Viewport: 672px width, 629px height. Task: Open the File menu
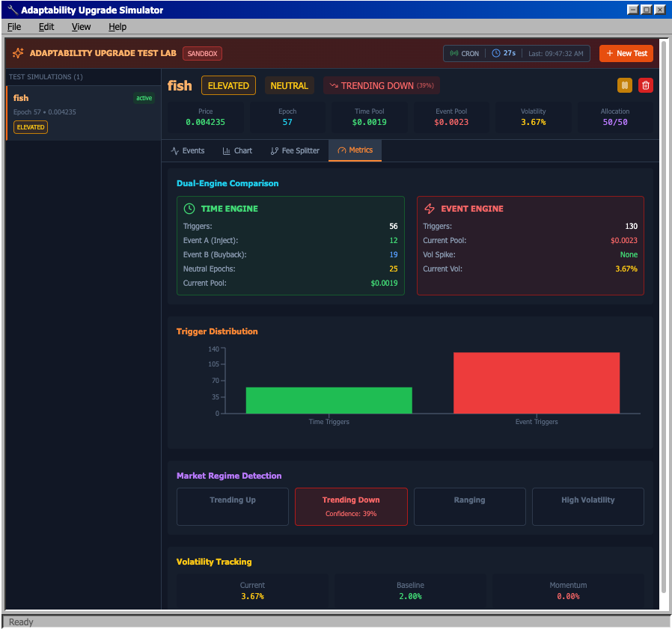(14, 27)
